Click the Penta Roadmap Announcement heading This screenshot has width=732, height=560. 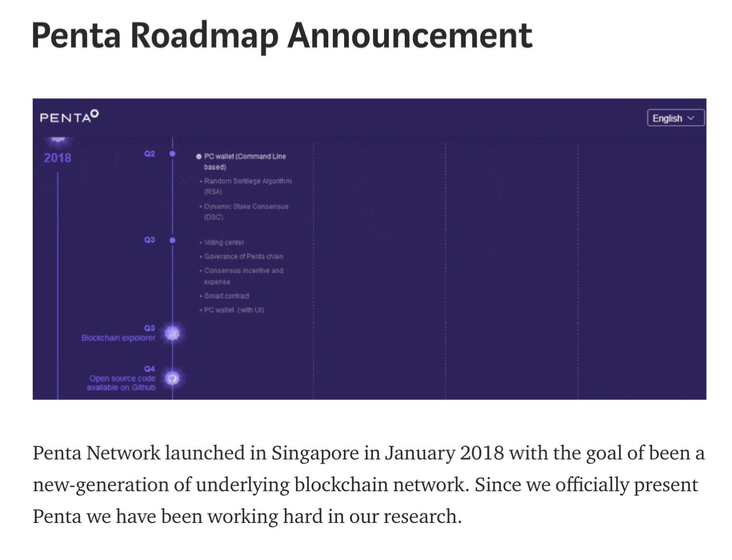point(282,36)
